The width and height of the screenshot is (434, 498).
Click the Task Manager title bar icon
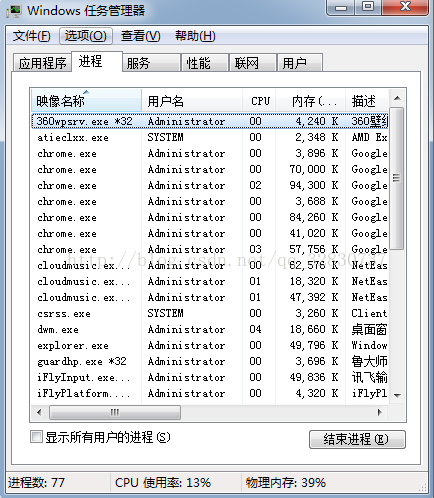click(13, 11)
